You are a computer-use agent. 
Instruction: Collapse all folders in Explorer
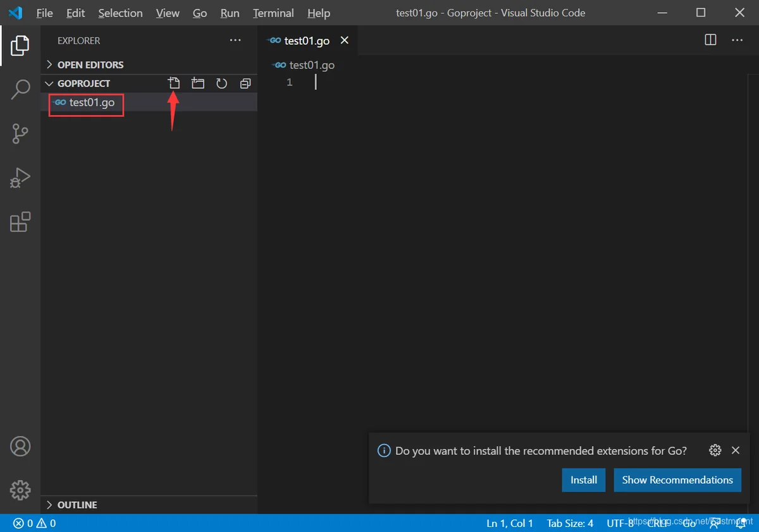[245, 84]
